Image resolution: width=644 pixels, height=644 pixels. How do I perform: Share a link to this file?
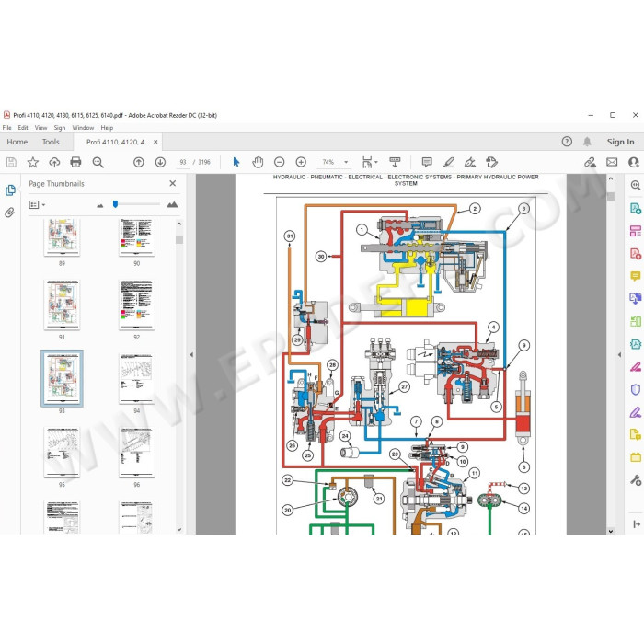(x=591, y=162)
